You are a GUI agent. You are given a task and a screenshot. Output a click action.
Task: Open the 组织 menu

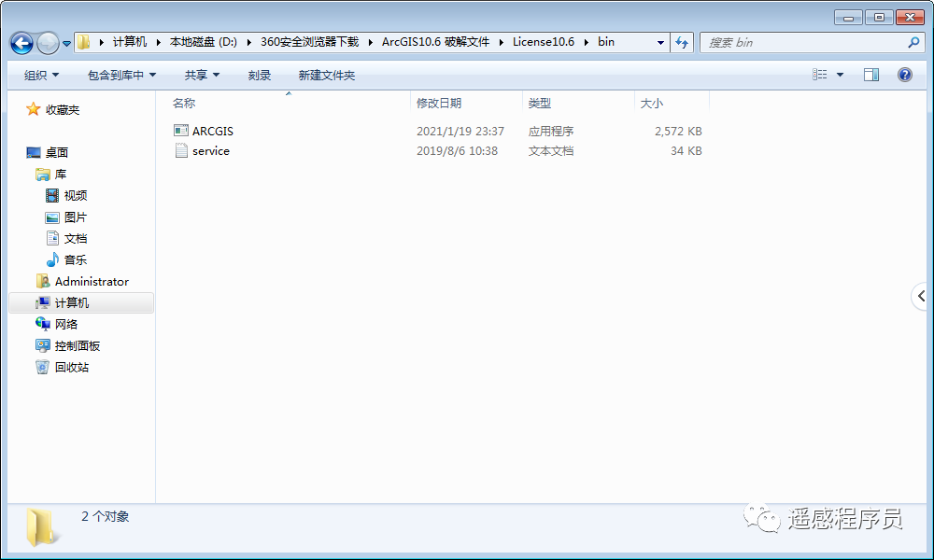click(x=41, y=75)
